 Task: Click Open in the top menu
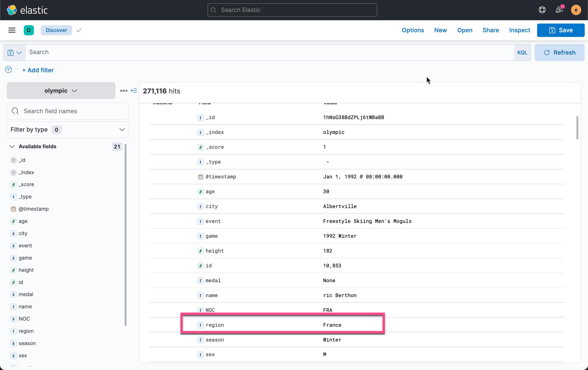point(465,30)
